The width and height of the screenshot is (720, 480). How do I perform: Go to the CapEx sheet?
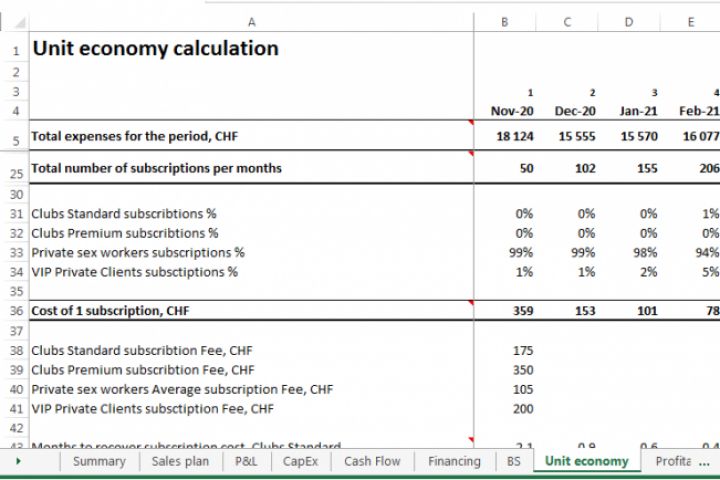(x=301, y=462)
